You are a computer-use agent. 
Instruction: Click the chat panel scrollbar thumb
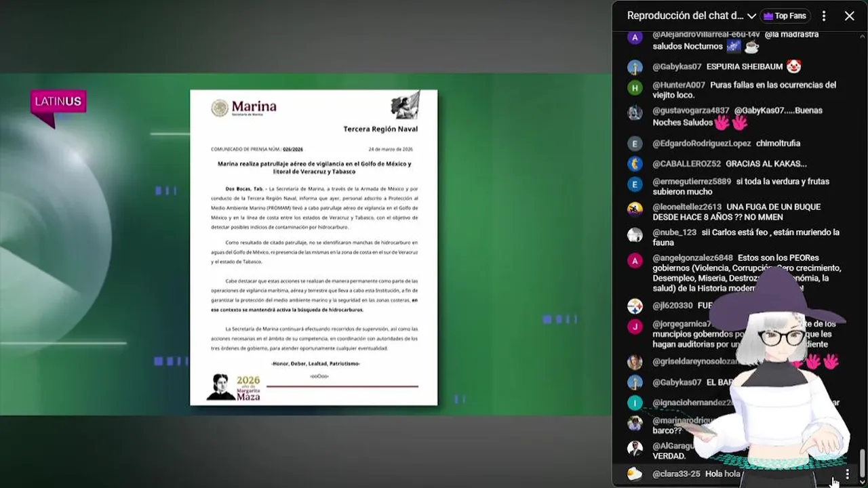[x=863, y=464]
